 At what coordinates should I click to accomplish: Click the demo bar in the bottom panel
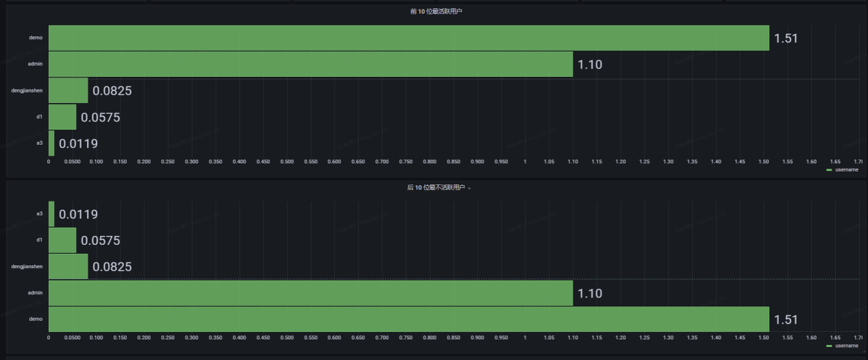click(x=408, y=320)
